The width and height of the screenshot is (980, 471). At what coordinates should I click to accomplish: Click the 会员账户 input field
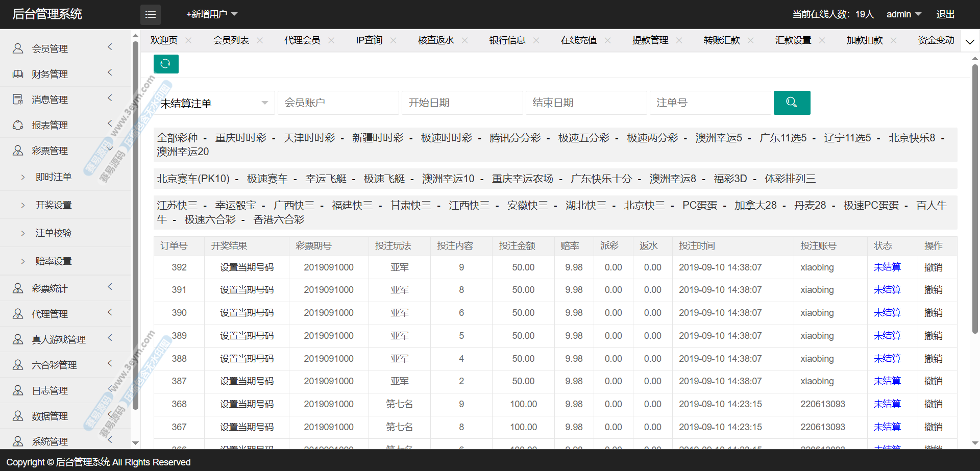coord(338,103)
